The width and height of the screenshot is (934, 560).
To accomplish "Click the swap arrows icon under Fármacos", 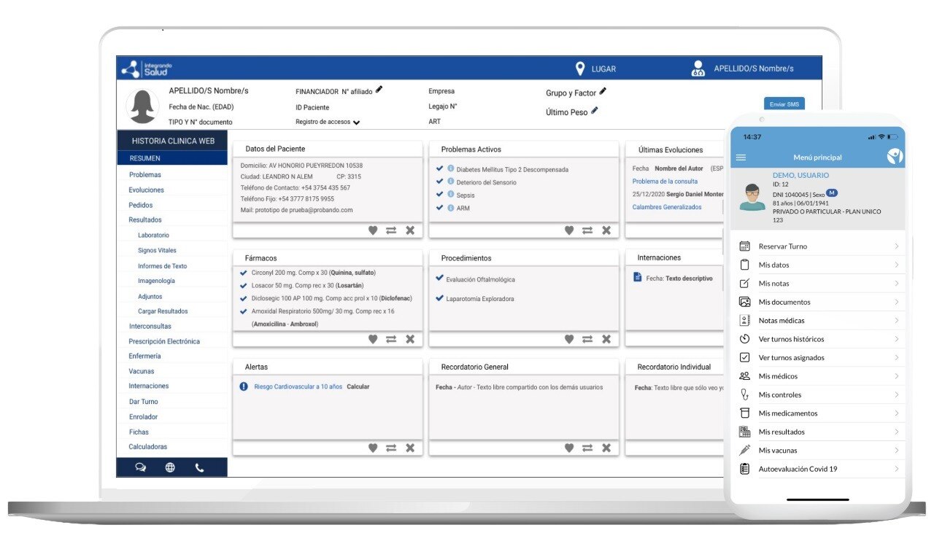I will 391,339.
